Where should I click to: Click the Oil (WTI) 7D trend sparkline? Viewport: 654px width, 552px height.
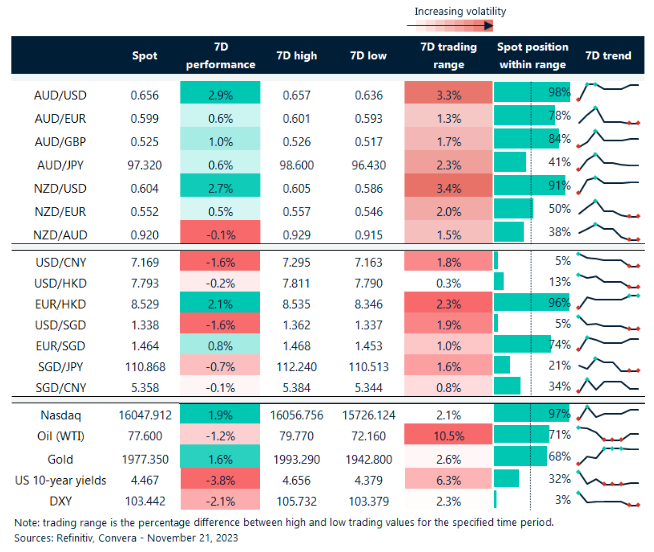[x=609, y=435]
